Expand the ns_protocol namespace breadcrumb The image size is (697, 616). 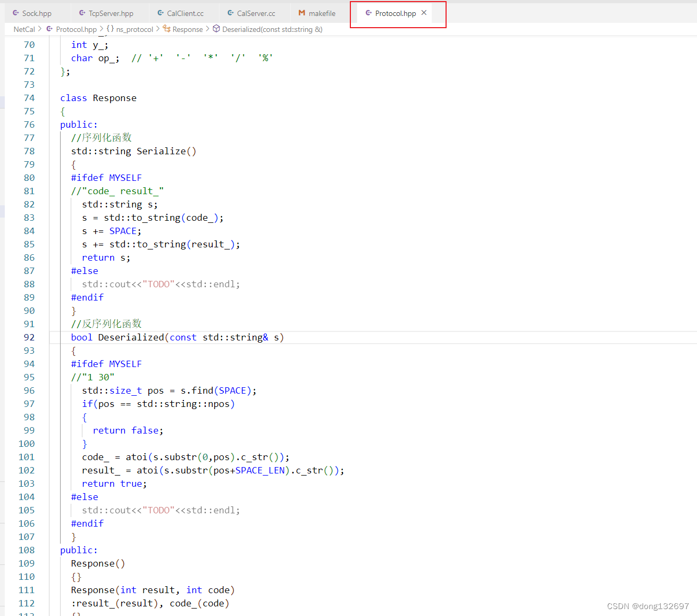click(135, 29)
